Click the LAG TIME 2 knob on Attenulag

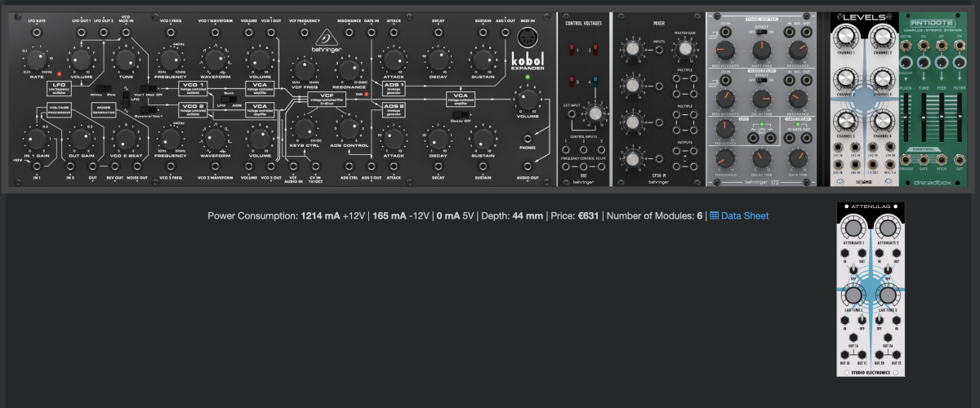pos(889,295)
